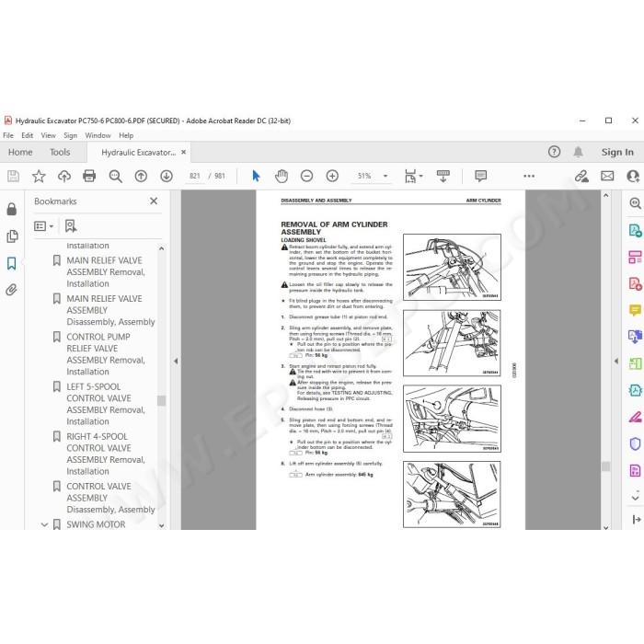
Task: Show more tools chevron in right pane
Action: pos(635,498)
